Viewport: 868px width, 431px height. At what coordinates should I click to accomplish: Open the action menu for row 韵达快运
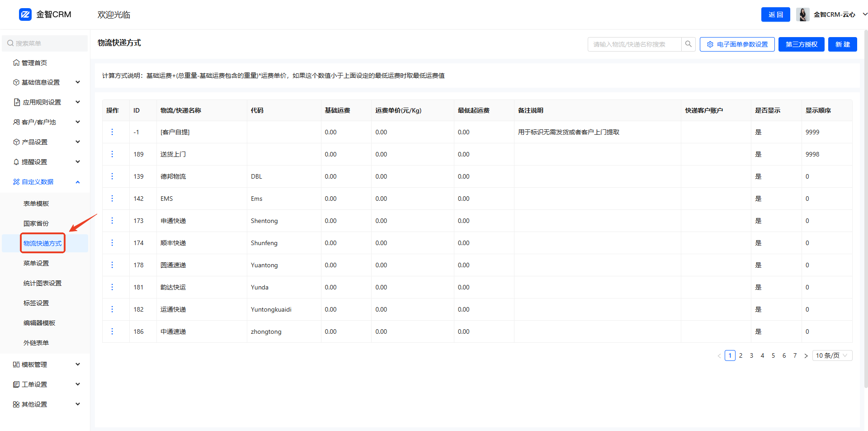pos(112,287)
